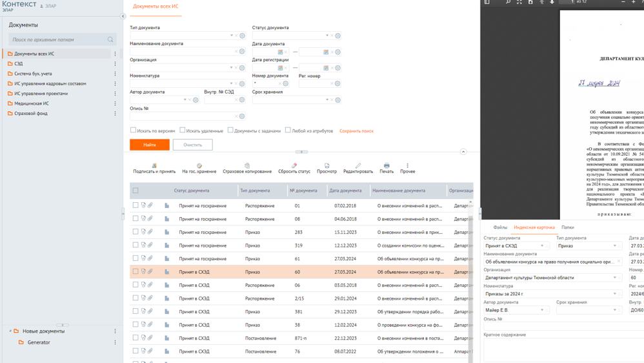Switch to the 'Файлы' tab

(500, 227)
